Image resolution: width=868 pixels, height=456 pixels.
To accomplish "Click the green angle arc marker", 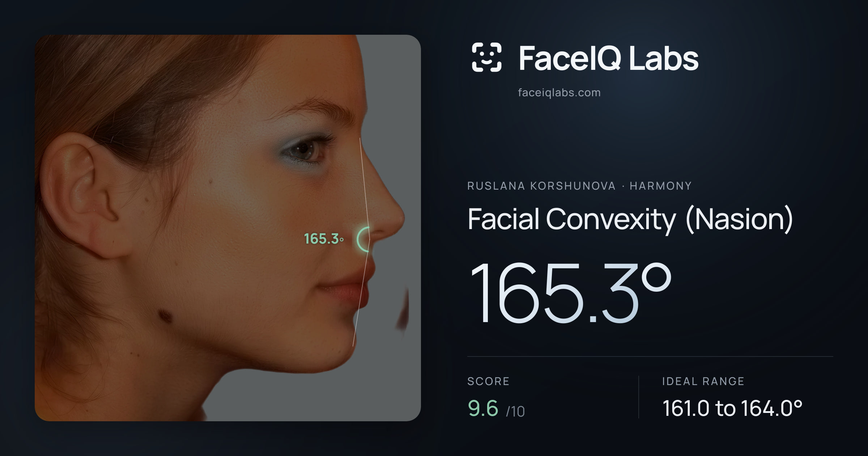I will pyautogui.click(x=363, y=239).
